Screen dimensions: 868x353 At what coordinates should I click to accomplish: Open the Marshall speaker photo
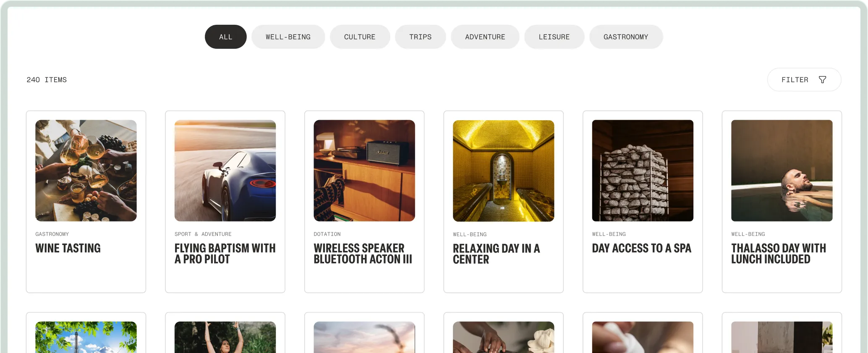pyautogui.click(x=364, y=171)
